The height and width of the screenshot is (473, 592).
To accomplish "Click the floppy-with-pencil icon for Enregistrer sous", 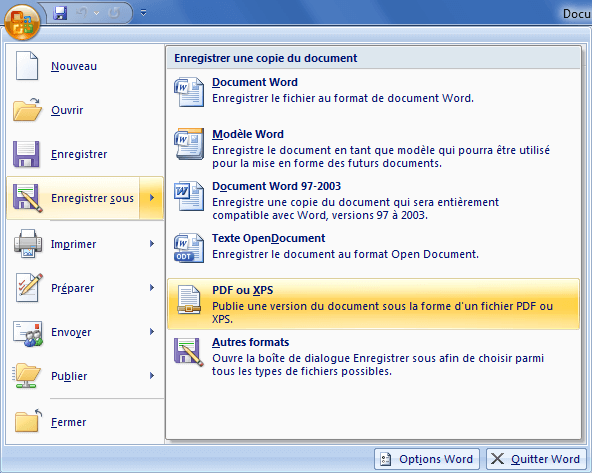I will point(28,198).
